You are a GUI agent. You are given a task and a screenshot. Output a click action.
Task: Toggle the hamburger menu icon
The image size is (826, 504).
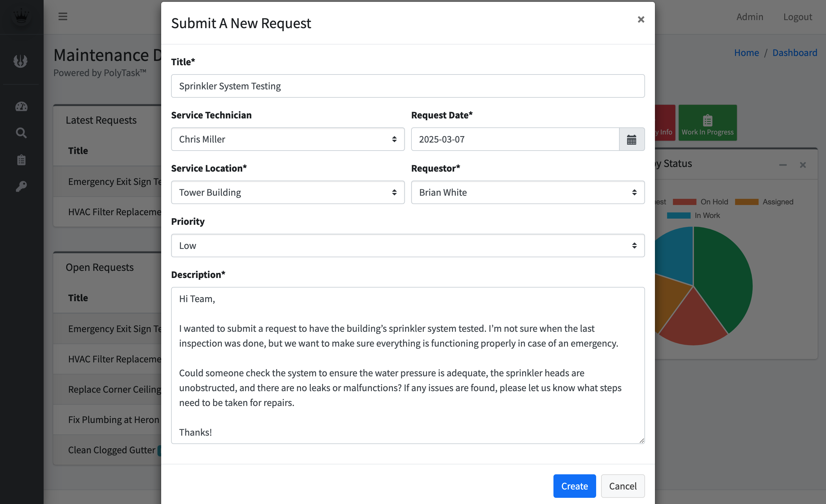[63, 16]
